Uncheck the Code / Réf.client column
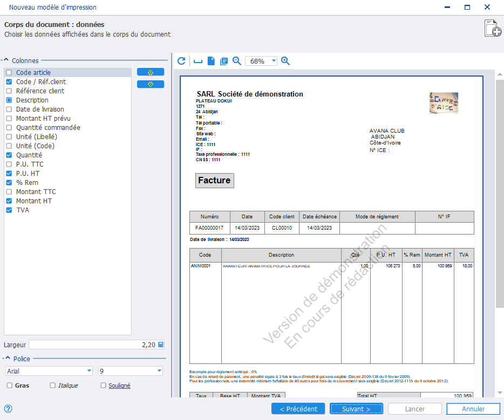 [9, 82]
